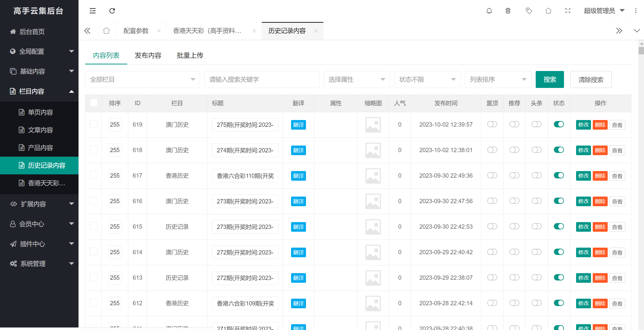Click the 搜索 search button
Image resolution: width=644 pixels, height=330 pixels.
(x=550, y=79)
